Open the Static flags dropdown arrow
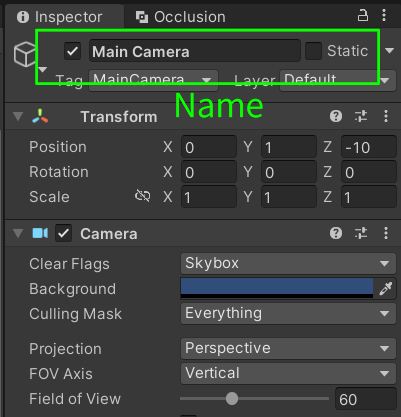The image size is (401, 417). pos(389,51)
